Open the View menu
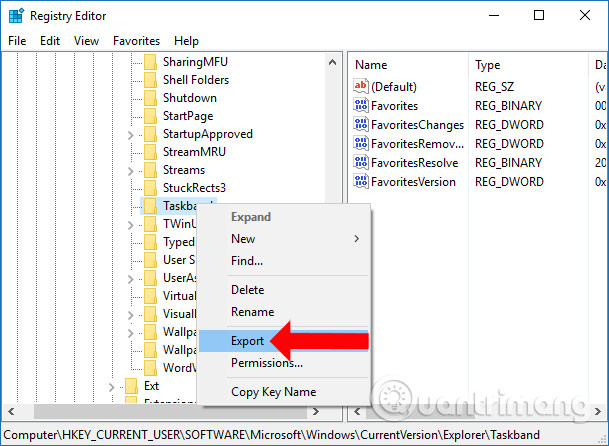This screenshot has height=446, width=609. pyautogui.click(x=86, y=41)
